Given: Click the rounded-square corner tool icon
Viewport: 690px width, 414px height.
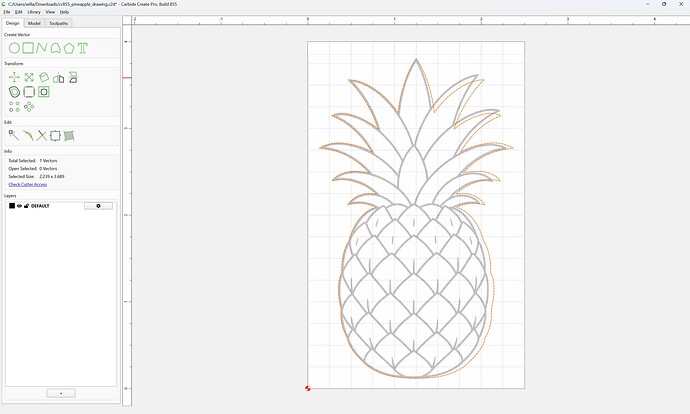Looking at the screenshot, I should [x=29, y=92].
